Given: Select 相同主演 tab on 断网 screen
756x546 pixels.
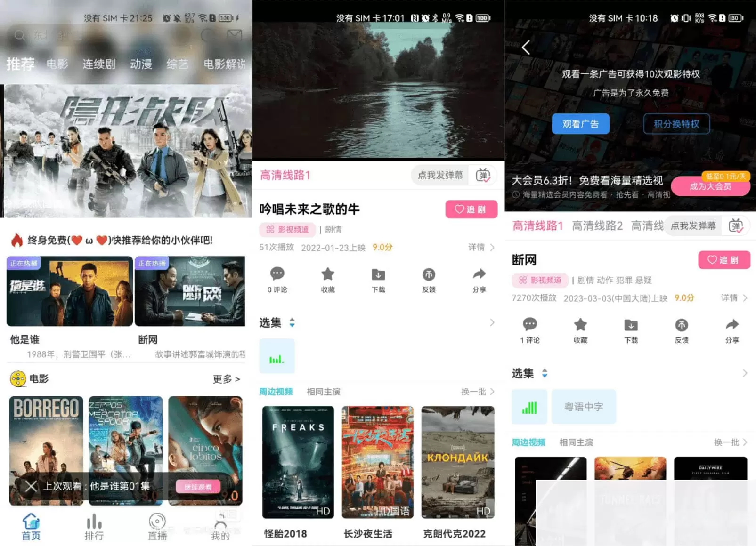Looking at the screenshot, I should pyautogui.click(x=576, y=442).
